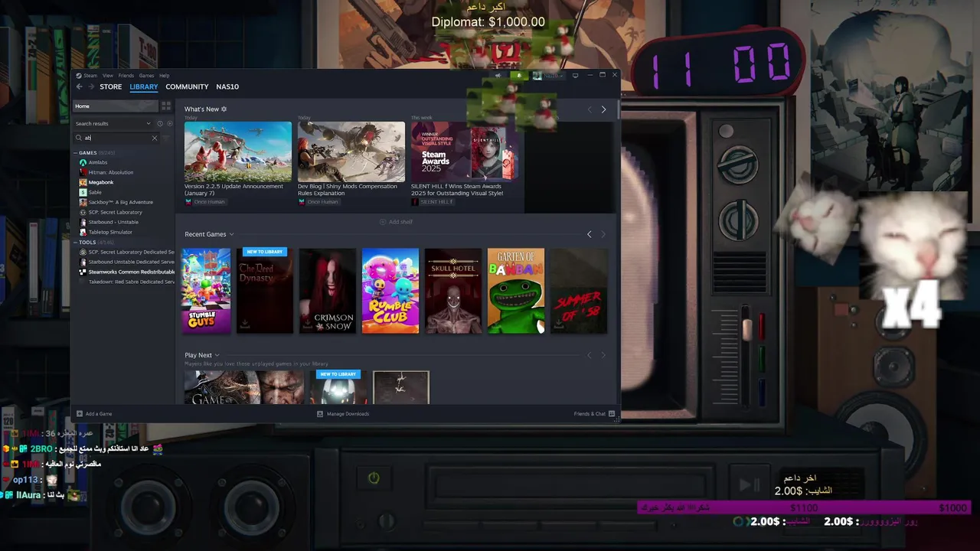This screenshot has height=551, width=980.
Task: Select Sable in the game list
Action: click(94, 192)
